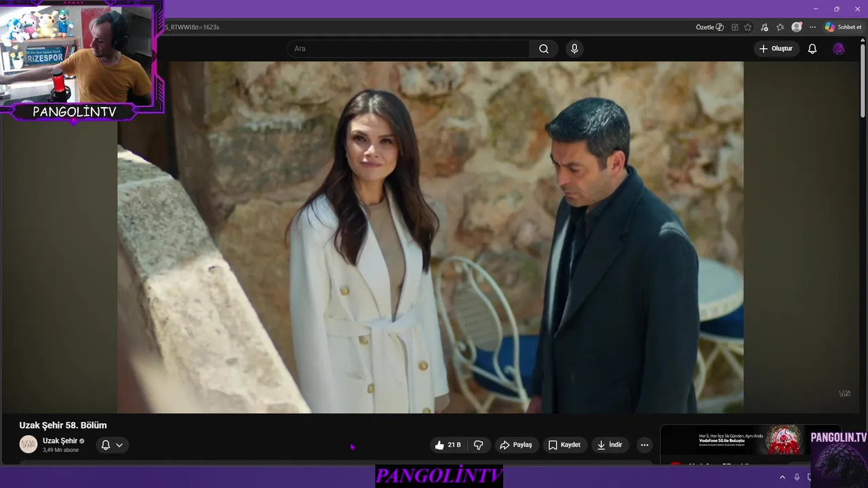Open the favorites list icon in toolbar
868x488 pixels.
click(x=780, y=27)
